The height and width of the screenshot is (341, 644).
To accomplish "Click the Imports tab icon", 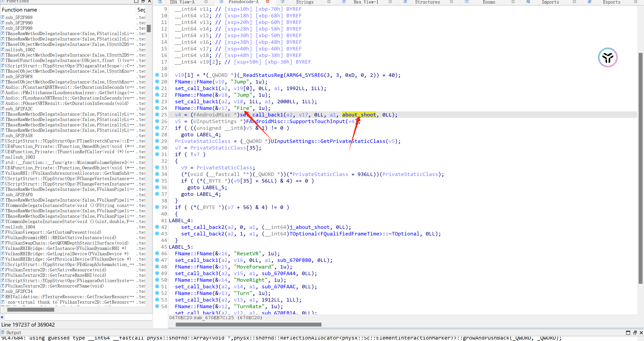I will click(528, 2).
